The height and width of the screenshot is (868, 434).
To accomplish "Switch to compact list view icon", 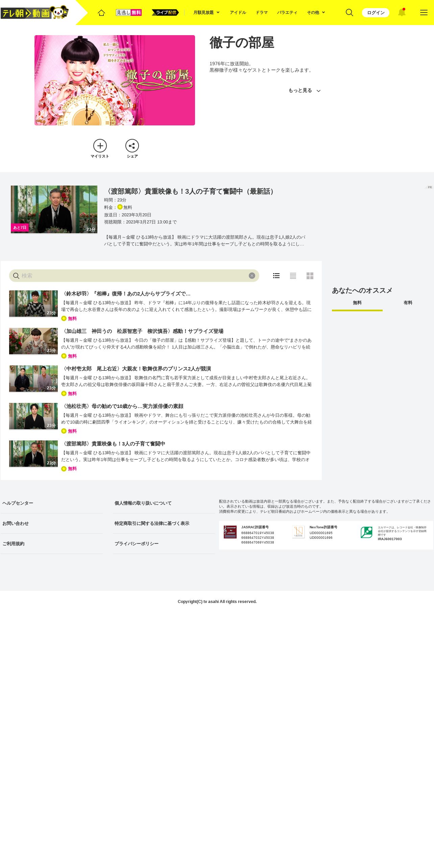I will pos(293,276).
